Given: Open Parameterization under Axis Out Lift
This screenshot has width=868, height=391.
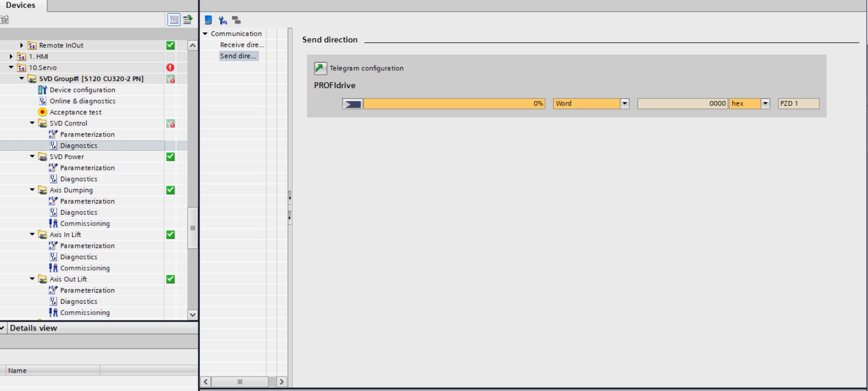Looking at the screenshot, I should pos(87,290).
